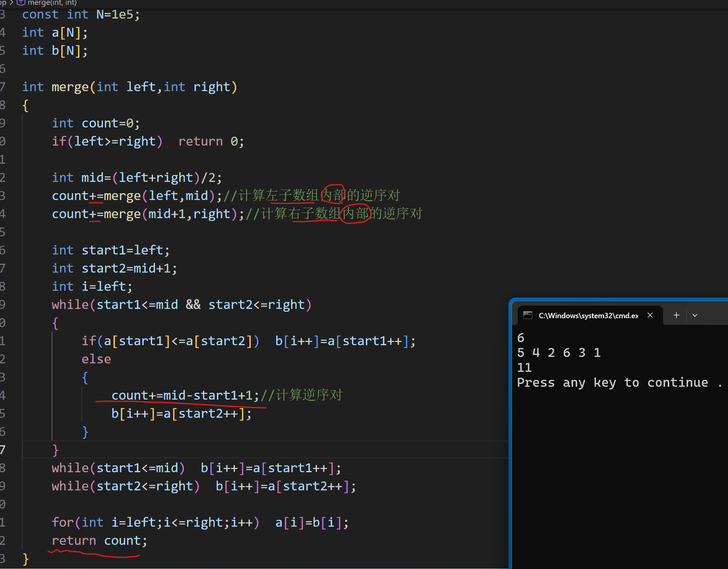The width and height of the screenshot is (728, 569).
Task: Close the cmd.exe terminal tab
Action: click(x=650, y=315)
